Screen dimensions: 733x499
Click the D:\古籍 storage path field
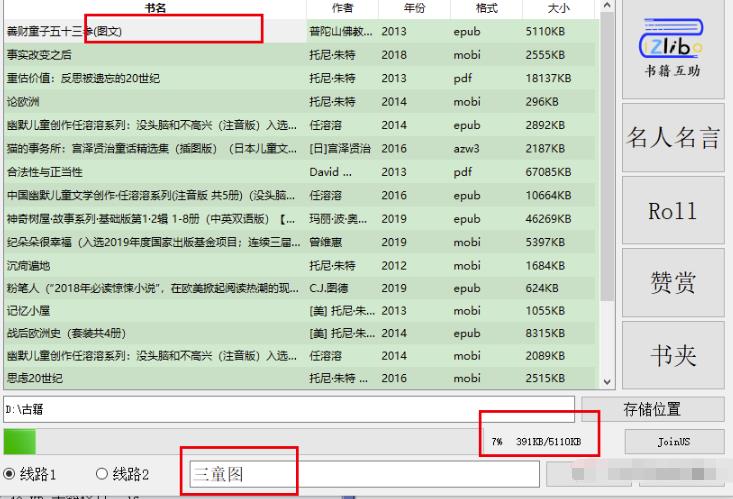(x=288, y=409)
